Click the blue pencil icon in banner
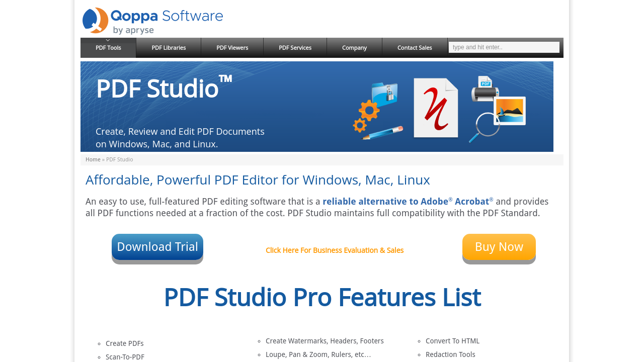Viewport: 644px width, 362px height. [383, 133]
